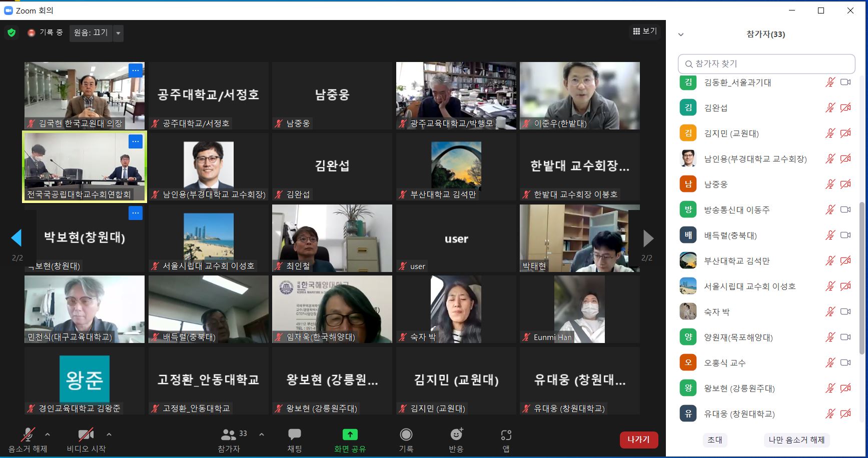Image resolution: width=868 pixels, height=458 pixels.
Task: Click the participants (참가자) icon in toolbar
Action: pos(229,434)
